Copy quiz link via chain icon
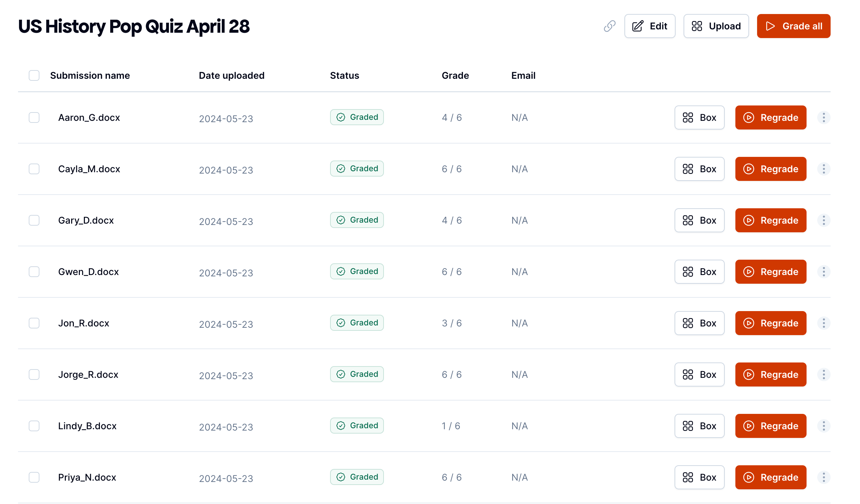This screenshot has width=860, height=504. pyautogui.click(x=609, y=26)
